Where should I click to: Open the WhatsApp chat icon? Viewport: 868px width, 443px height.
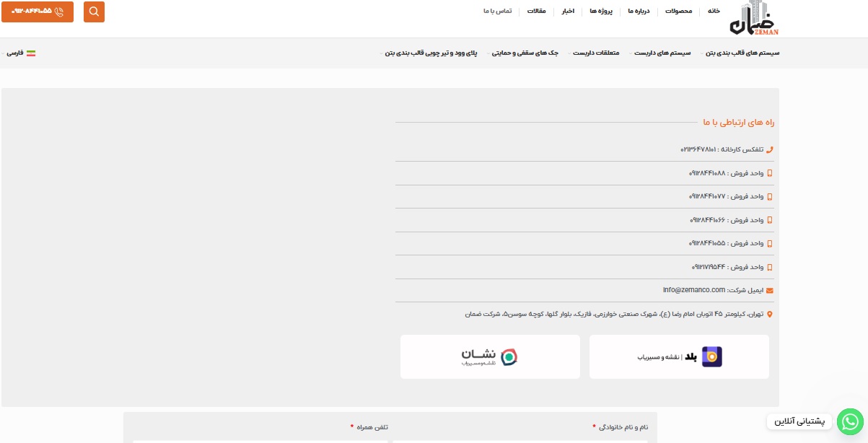pyautogui.click(x=850, y=421)
